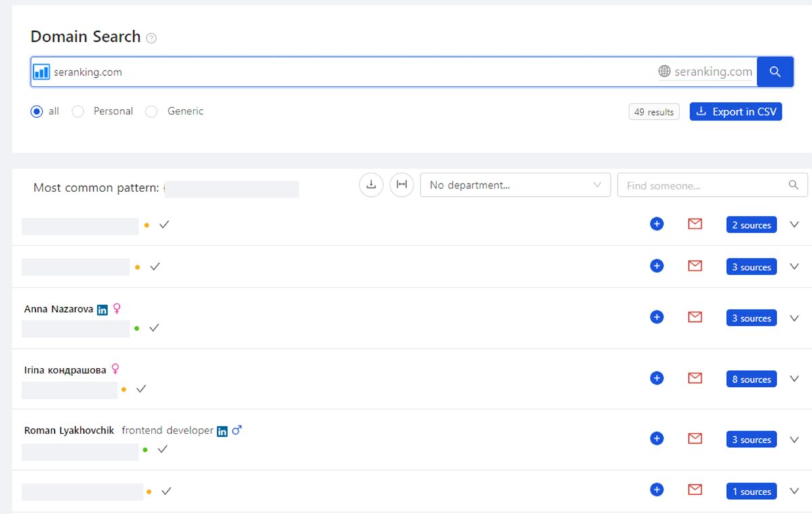Click the circular download icon above the results

(x=370, y=184)
